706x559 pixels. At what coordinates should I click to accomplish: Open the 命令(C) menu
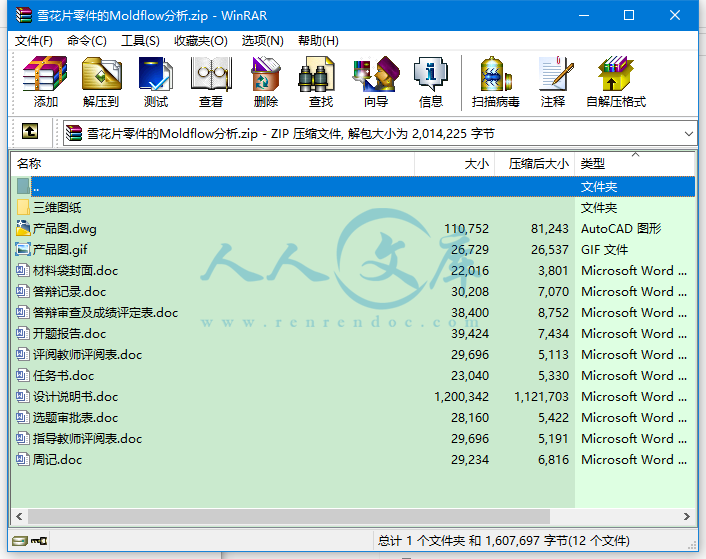click(86, 41)
